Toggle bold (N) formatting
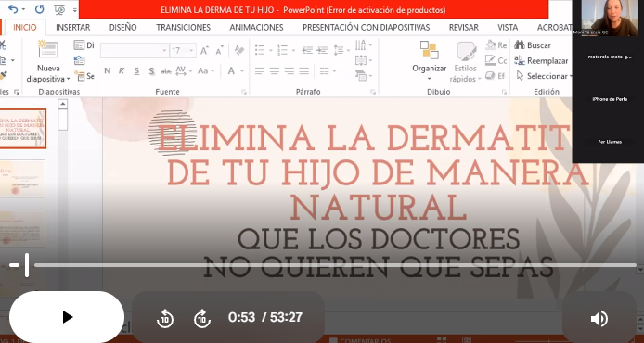 [108, 71]
